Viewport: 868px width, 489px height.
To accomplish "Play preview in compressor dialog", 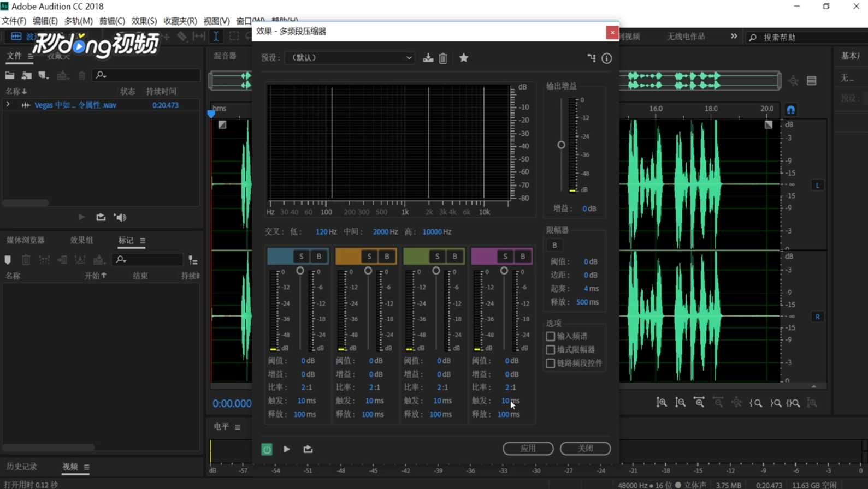I will click(287, 449).
